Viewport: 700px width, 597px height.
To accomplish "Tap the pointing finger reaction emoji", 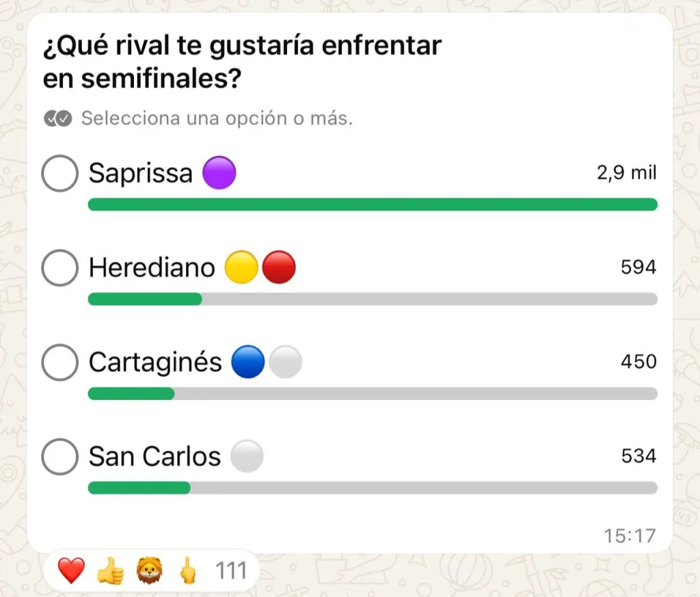I will 190,570.
